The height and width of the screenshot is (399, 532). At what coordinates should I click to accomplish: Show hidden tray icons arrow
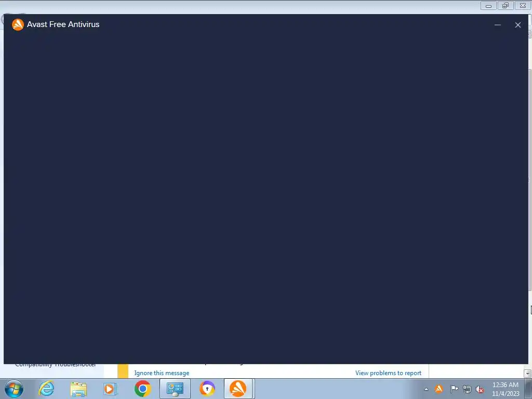[x=426, y=389]
